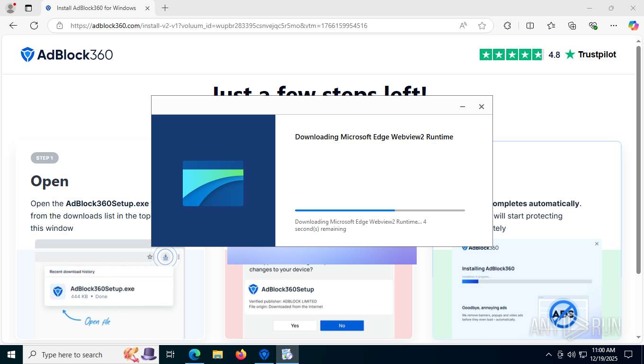Open Firefox from taskbar

[x=241, y=355]
